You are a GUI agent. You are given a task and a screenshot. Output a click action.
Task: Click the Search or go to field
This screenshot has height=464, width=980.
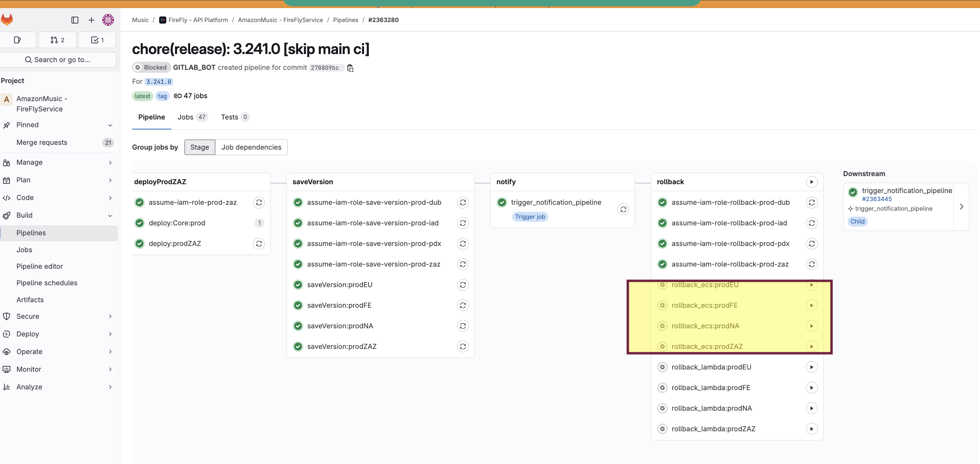tap(58, 60)
